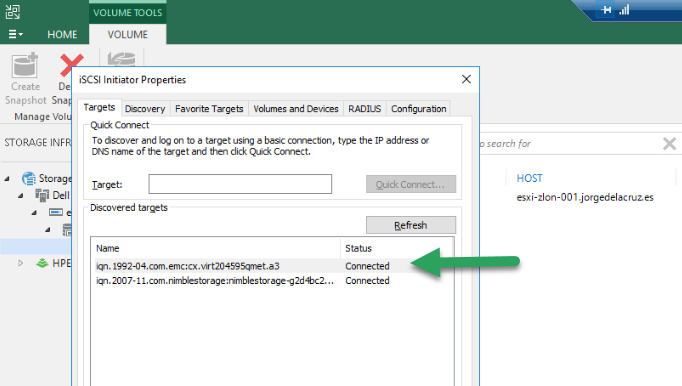Collapse the node under Dell
Image resolution: width=682 pixels, height=386 pixels.
(34, 213)
